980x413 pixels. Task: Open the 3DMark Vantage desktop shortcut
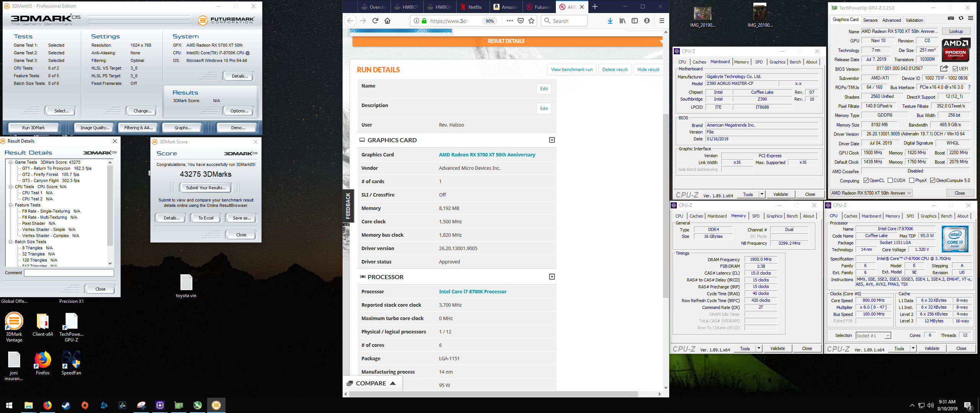(x=14, y=327)
